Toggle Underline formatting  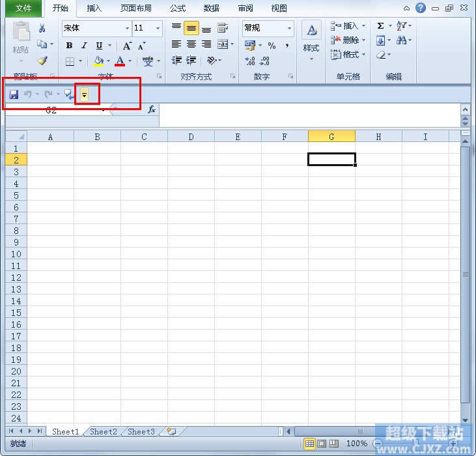(99, 46)
